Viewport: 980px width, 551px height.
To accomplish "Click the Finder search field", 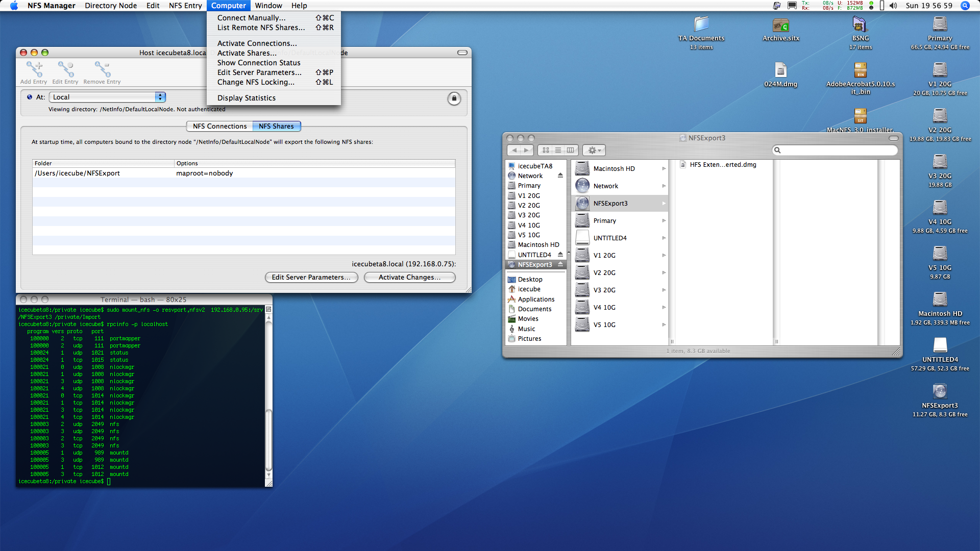I will [x=836, y=150].
